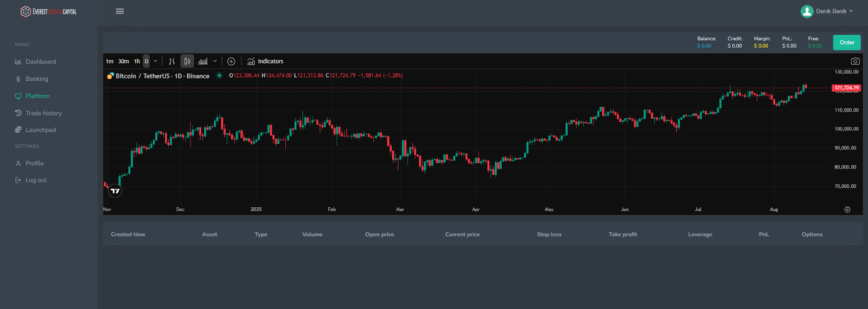Image resolution: width=868 pixels, height=309 pixels.
Task: Select the Area chart style icon
Action: [203, 61]
